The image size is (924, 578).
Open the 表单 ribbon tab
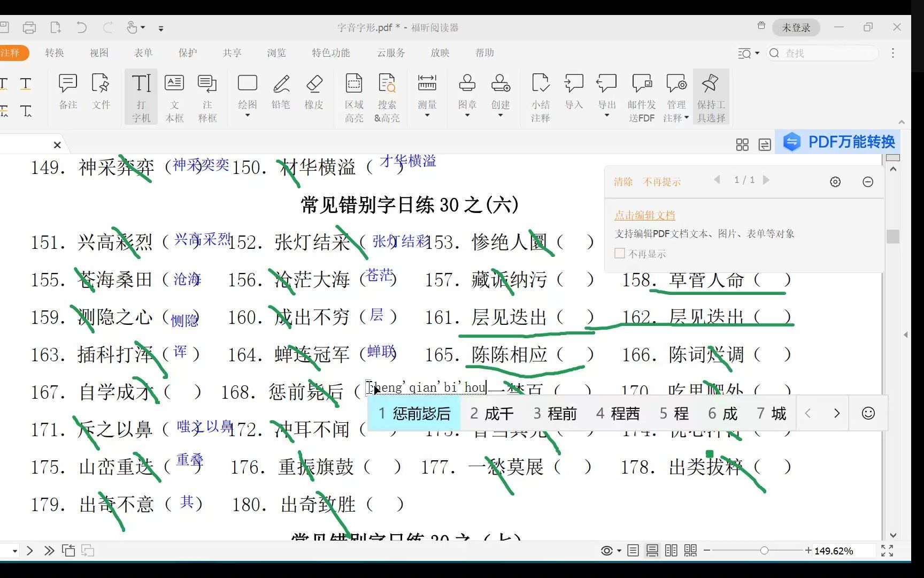click(143, 53)
